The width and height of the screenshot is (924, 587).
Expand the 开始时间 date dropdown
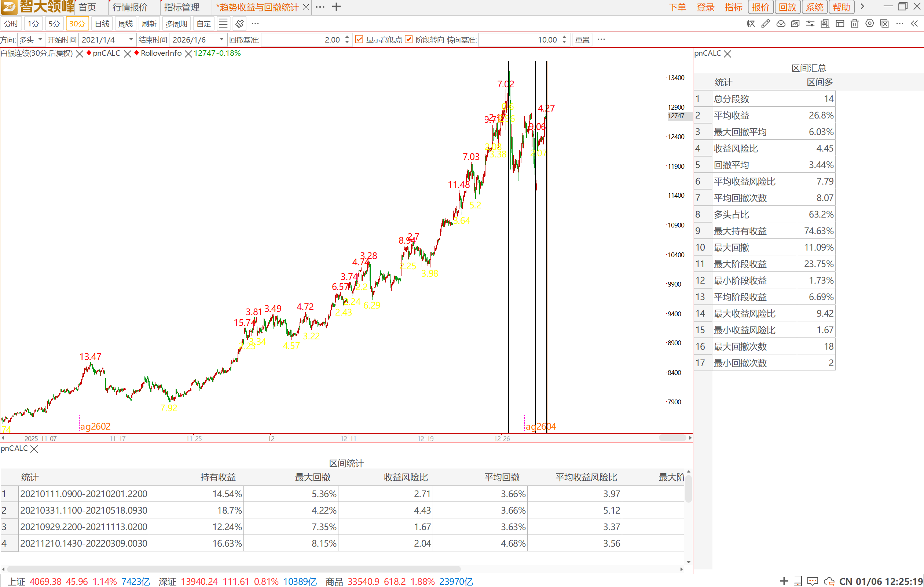click(131, 40)
